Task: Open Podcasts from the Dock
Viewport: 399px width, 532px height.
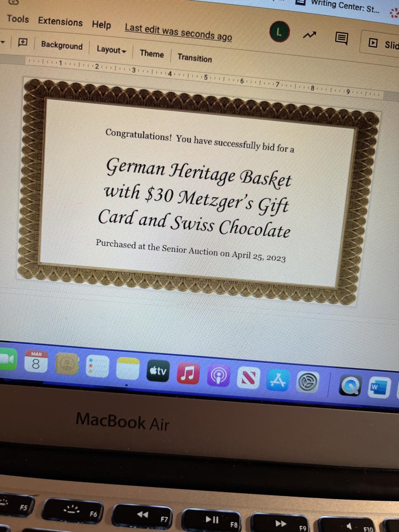Action: 218,376
